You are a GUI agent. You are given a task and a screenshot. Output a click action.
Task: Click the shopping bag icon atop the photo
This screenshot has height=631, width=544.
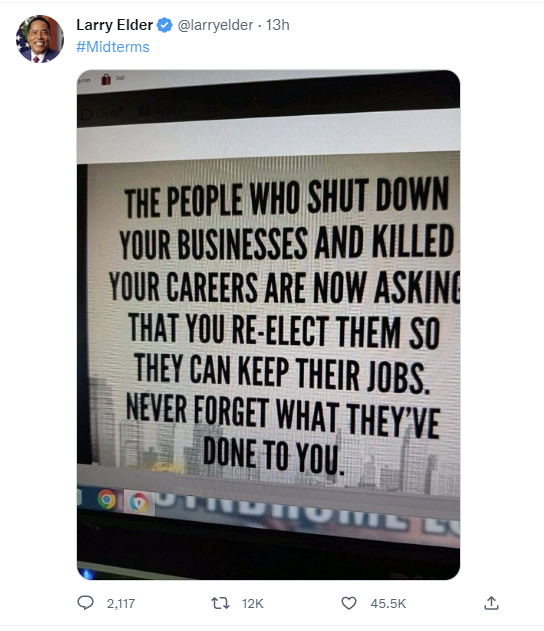point(106,79)
